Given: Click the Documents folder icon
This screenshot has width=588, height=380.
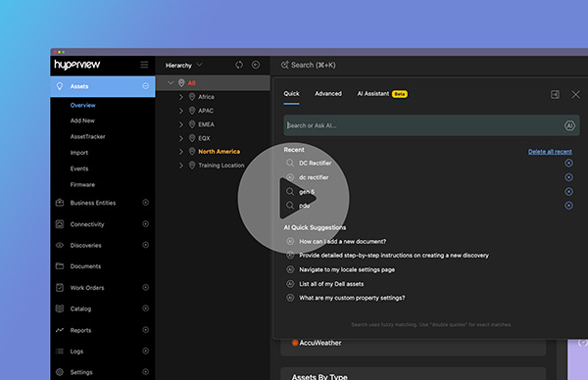Looking at the screenshot, I should (60, 266).
